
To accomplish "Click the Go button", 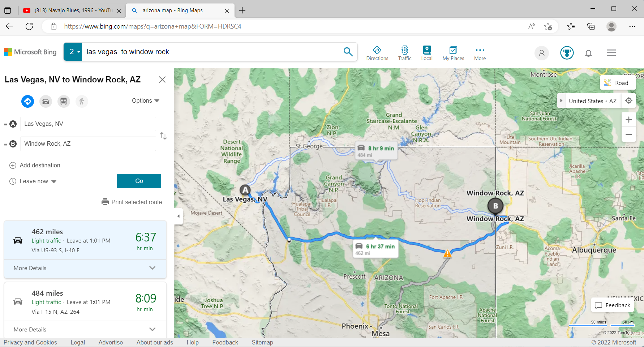I will point(139,181).
